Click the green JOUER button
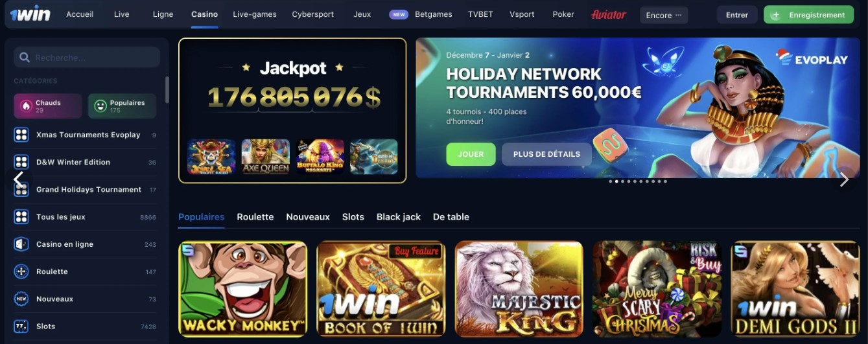Viewport: 868px width, 344px height. (471, 154)
